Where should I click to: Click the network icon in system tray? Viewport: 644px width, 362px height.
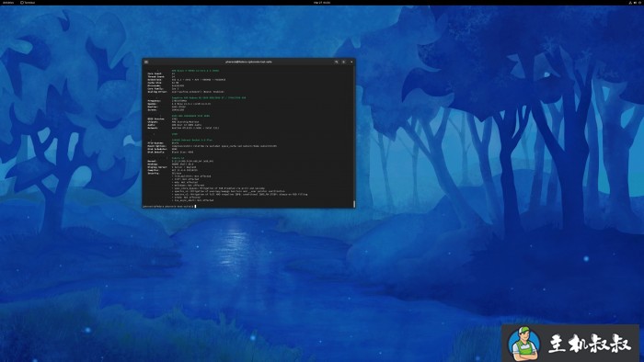(630, 3)
